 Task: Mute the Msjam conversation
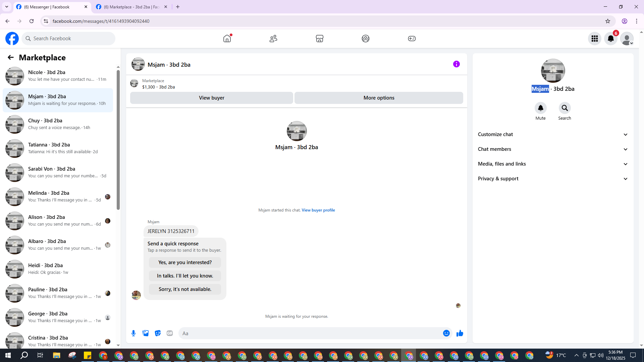pyautogui.click(x=541, y=108)
